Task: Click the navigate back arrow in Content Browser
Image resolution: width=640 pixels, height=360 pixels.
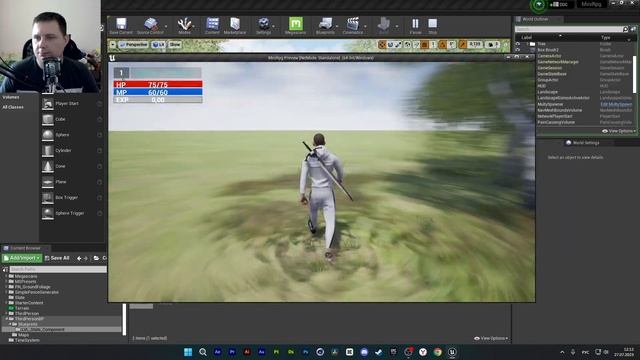Action: point(79,258)
